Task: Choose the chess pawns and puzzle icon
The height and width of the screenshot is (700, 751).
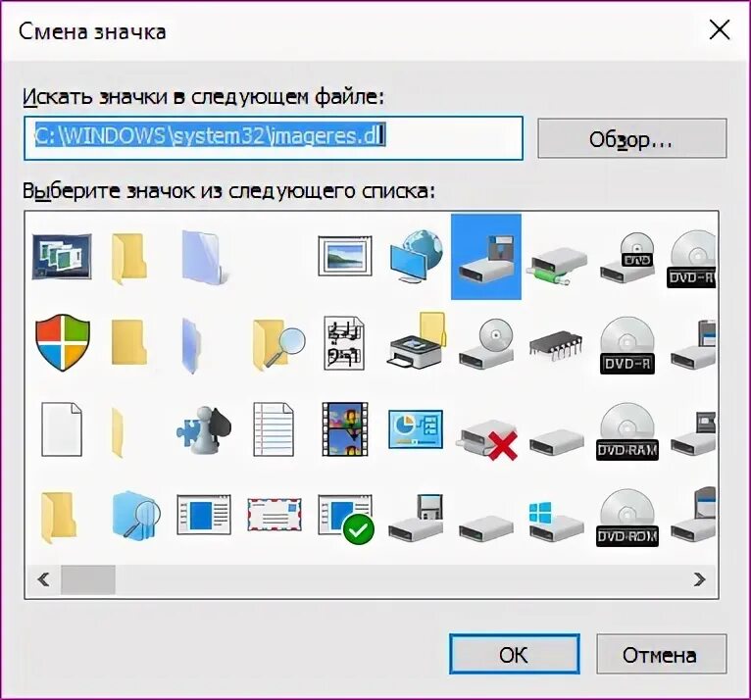Action: pyautogui.click(x=204, y=429)
